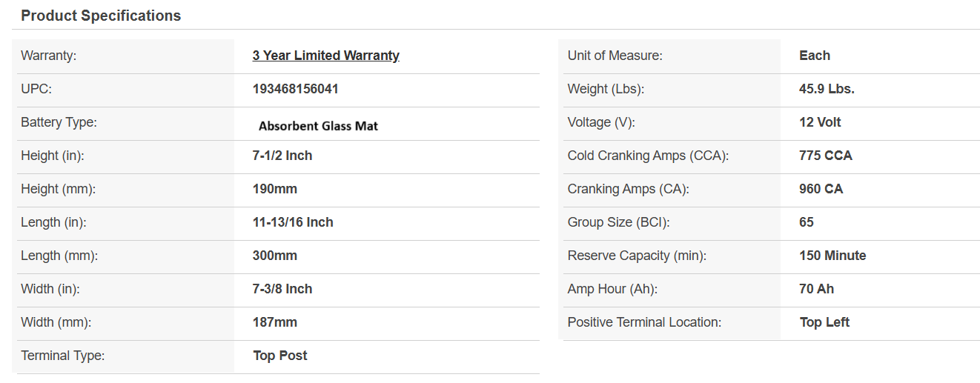Viewport: 980px width, 383px height.
Task: Click the Absorbent Glass Mat battery type value
Action: coord(318,126)
